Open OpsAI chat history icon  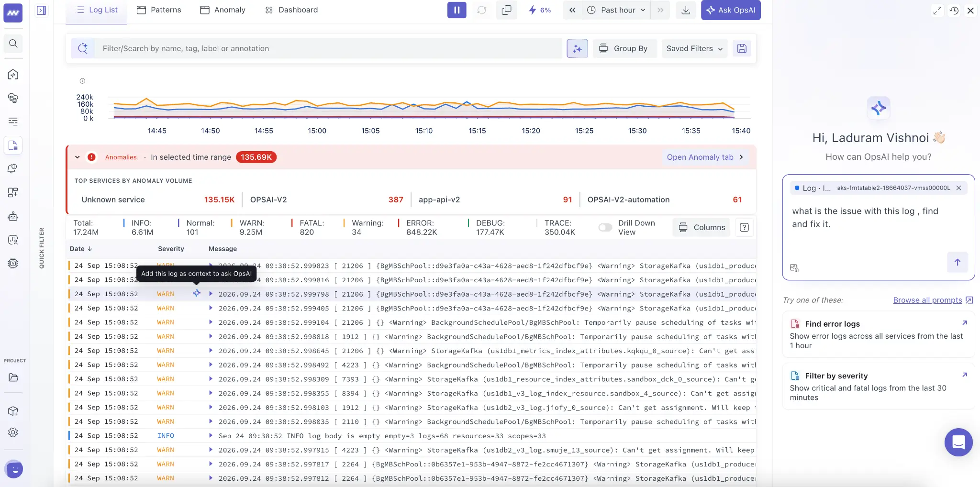point(954,11)
